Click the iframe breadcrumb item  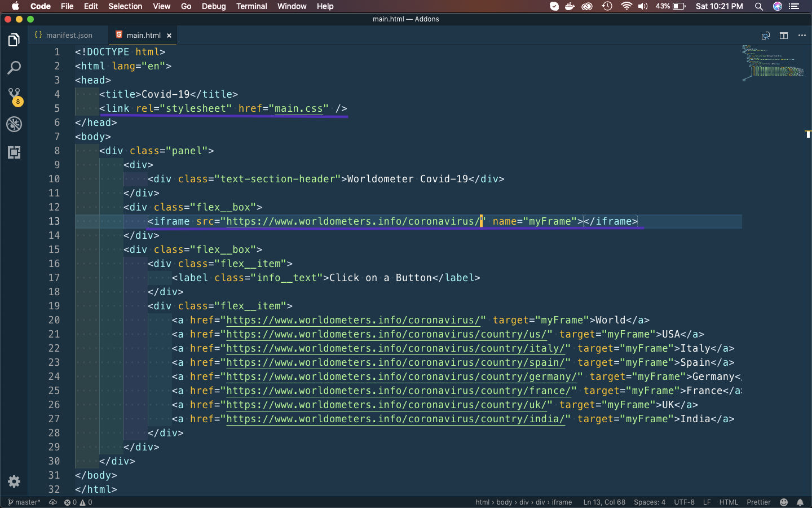(562, 502)
